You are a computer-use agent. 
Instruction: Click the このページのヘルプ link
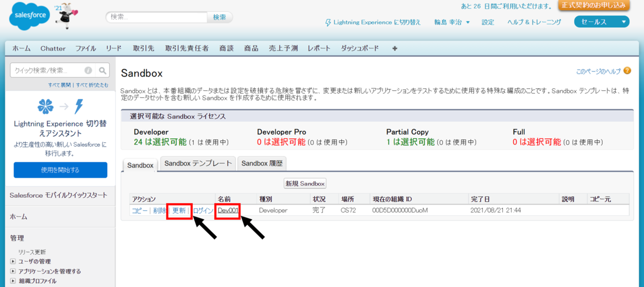click(598, 71)
